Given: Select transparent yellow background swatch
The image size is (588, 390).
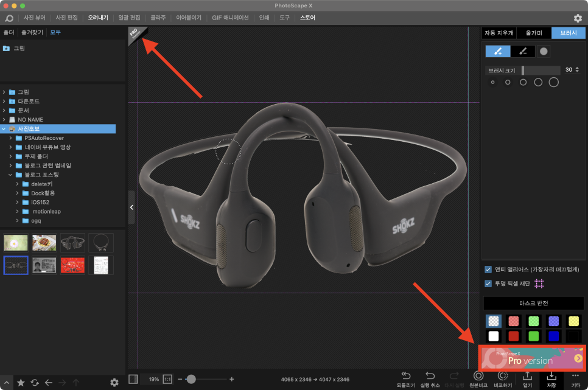Looking at the screenshot, I should 574,321.
